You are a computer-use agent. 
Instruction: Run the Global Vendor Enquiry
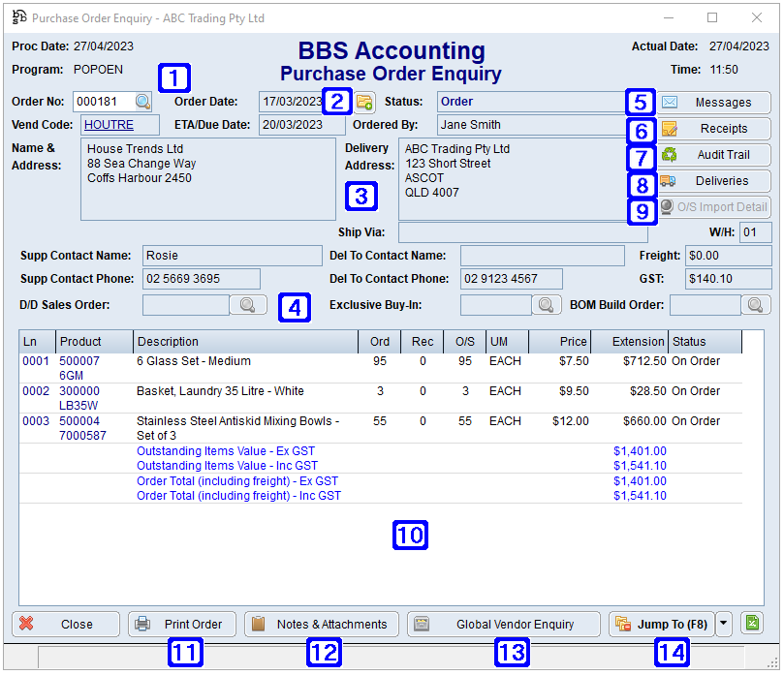pos(503,624)
